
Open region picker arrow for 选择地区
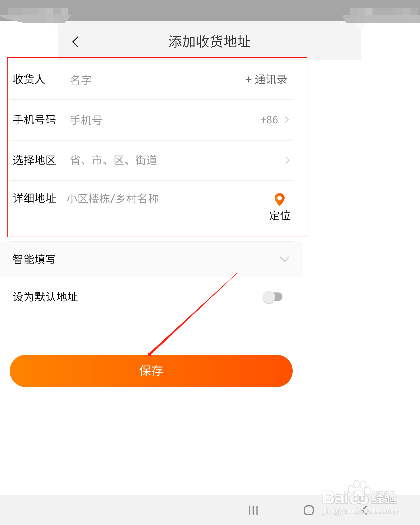click(x=287, y=160)
